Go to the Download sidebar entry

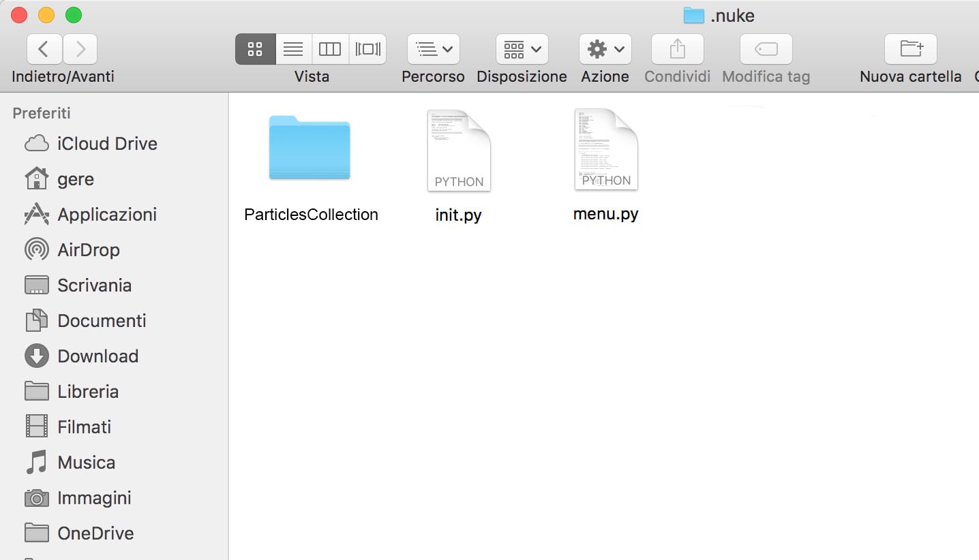[99, 356]
